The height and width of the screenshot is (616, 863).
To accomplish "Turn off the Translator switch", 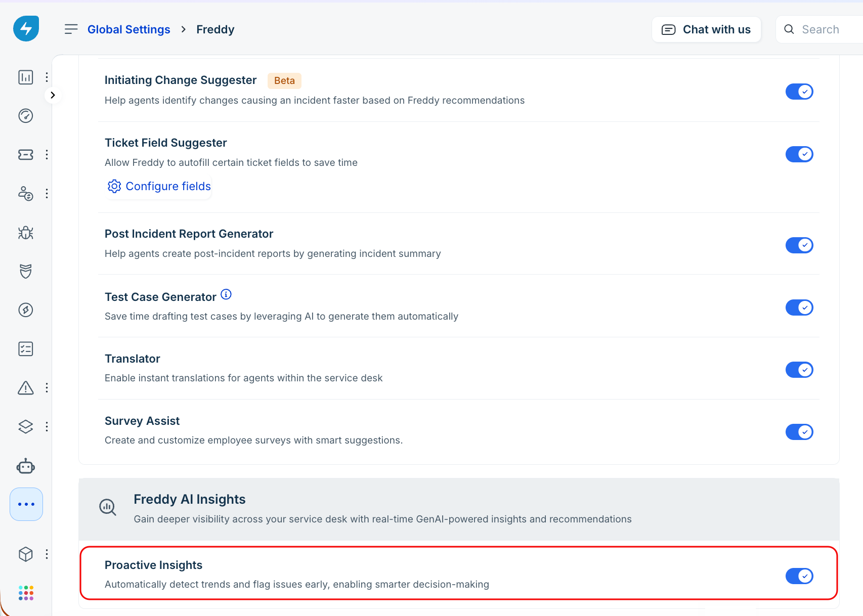I will pyautogui.click(x=799, y=370).
